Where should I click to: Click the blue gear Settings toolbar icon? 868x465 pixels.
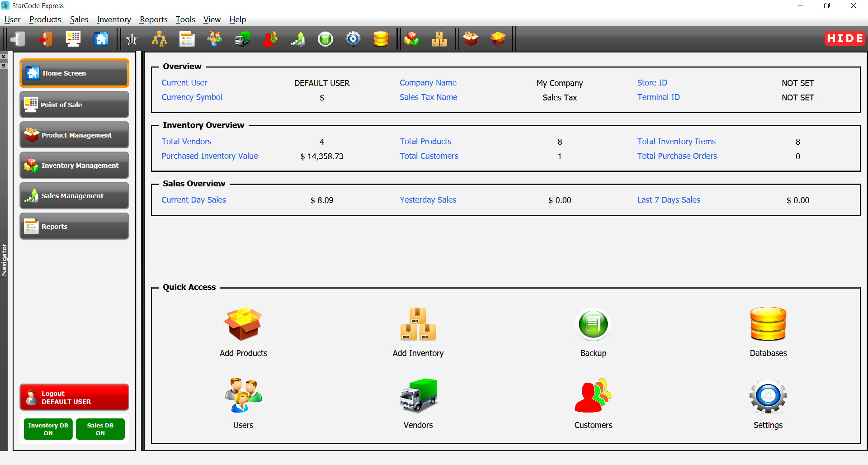click(x=353, y=39)
